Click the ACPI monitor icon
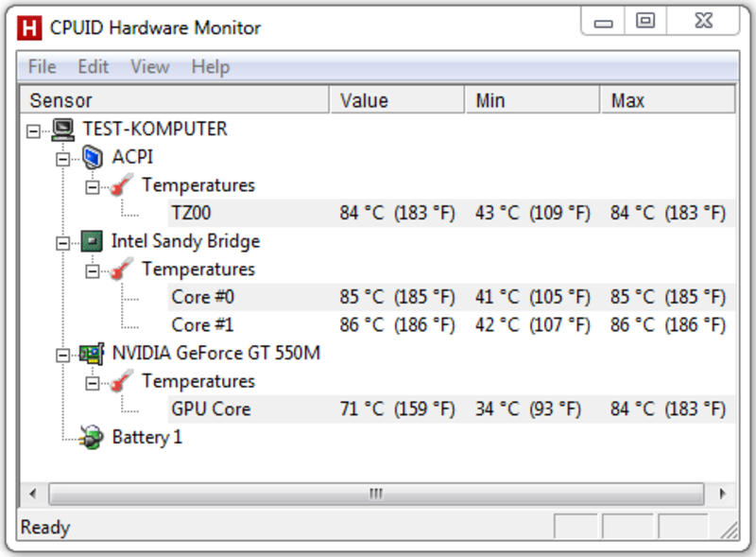This screenshot has width=756, height=557. pyautogui.click(x=92, y=157)
